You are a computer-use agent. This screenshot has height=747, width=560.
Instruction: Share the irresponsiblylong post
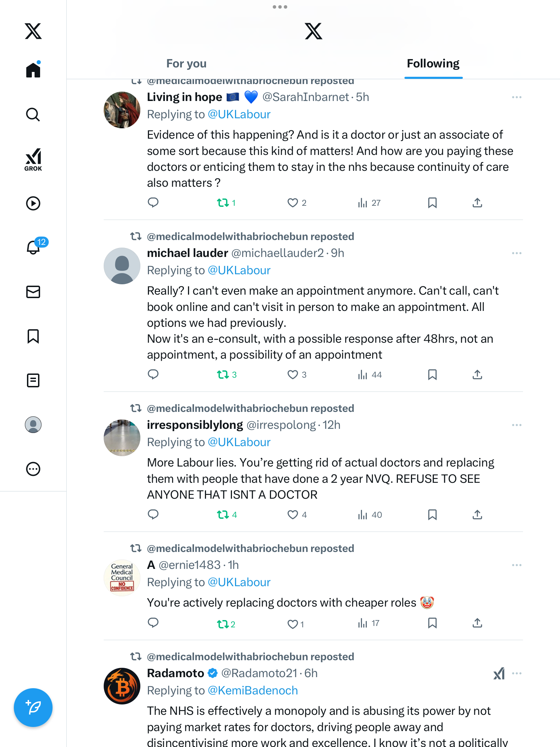click(477, 515)
